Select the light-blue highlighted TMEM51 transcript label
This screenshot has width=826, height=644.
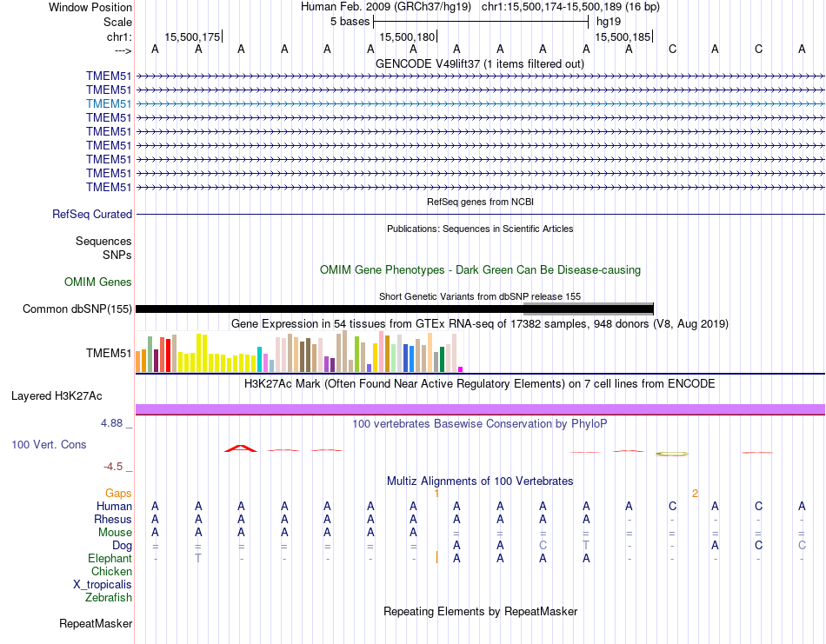(109, 103)
